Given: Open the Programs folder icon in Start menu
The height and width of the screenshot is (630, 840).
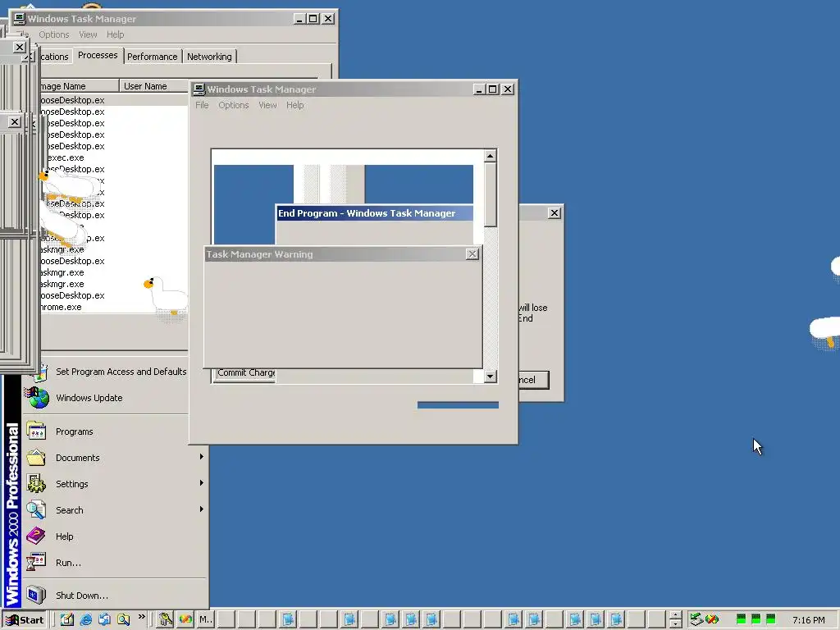Looking at the screenshot, I should (36, 431).
